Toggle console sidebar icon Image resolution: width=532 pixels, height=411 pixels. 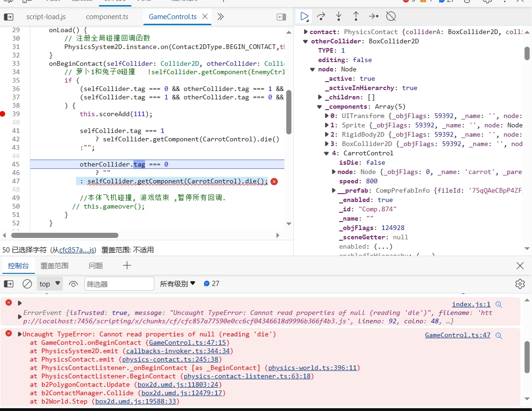[8, 284]
